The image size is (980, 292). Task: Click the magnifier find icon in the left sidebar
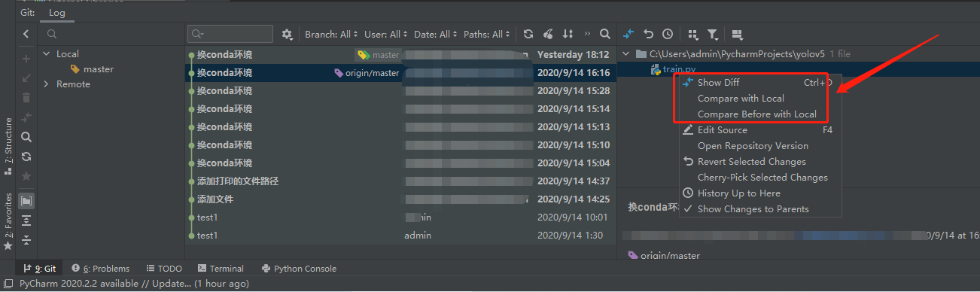click(x=26, y=137)
